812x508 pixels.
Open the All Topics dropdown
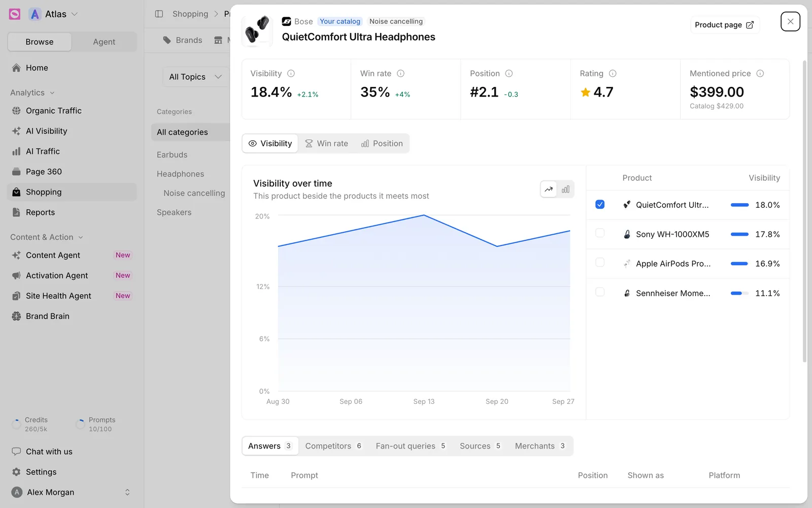[195, 77]
